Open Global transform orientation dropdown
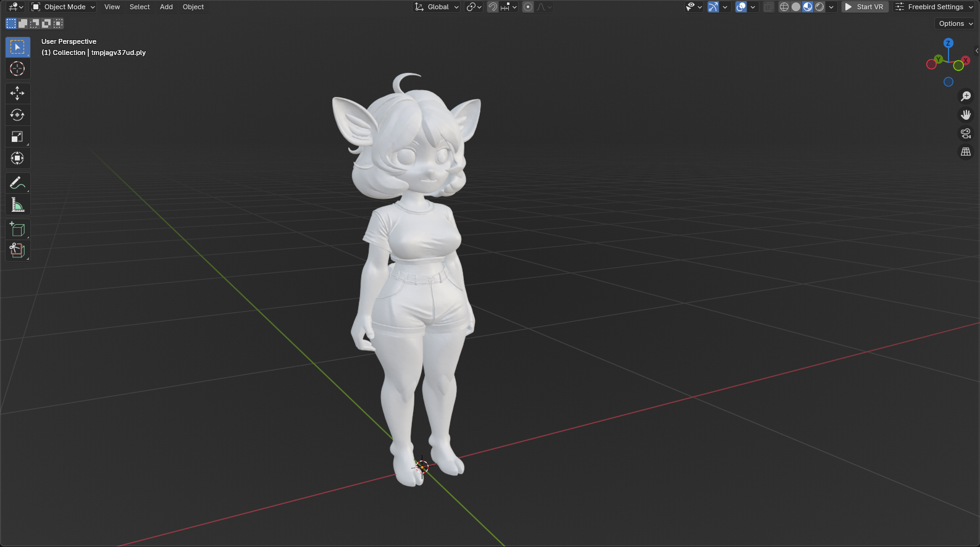980x547 pixels. [437, 7]
